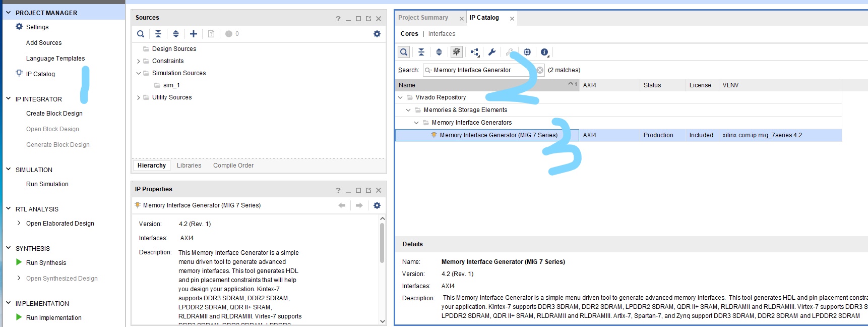868x327 pixels.
Task: Collapse the Vivado Repository node
Action: 400,97
